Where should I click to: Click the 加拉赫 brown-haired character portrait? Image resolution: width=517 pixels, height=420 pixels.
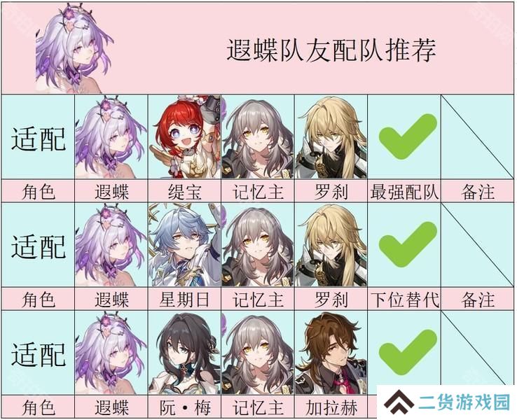point(331,353)
